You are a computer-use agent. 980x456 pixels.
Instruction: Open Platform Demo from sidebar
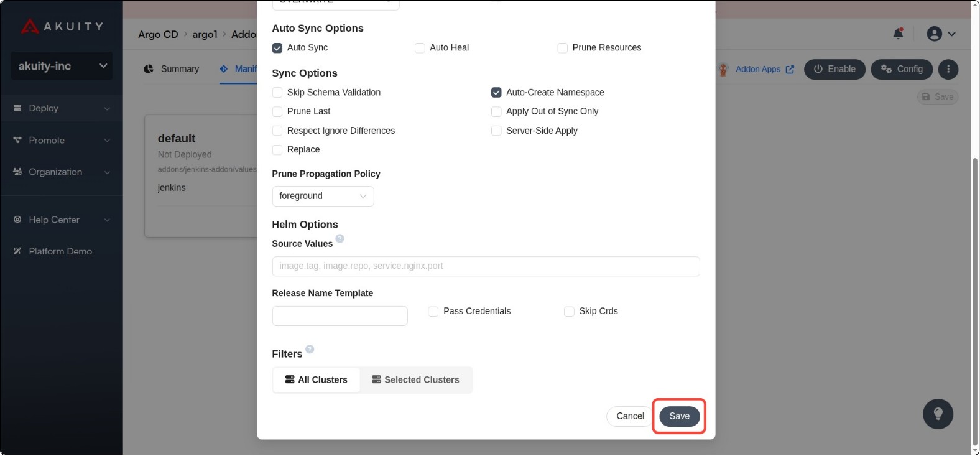click(x=60, y=251)
